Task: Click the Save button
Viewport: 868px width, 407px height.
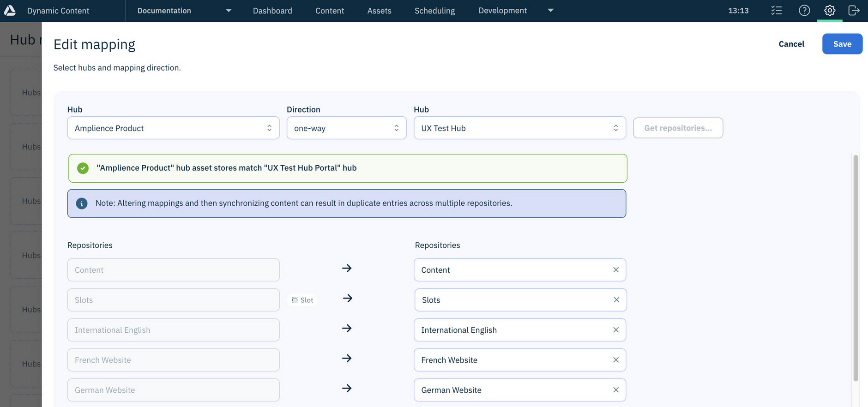Action: point(842,44)
